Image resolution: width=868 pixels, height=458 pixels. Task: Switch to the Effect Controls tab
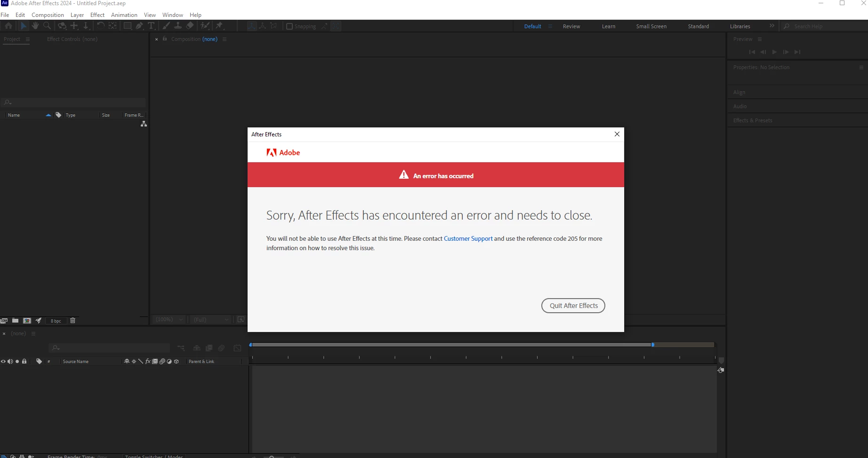(72, 39)
